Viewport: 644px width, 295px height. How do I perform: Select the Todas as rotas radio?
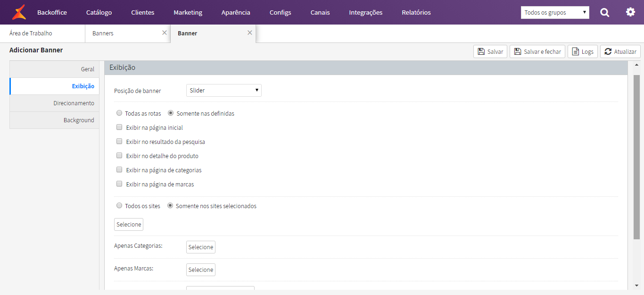click(x=119, y=113)
